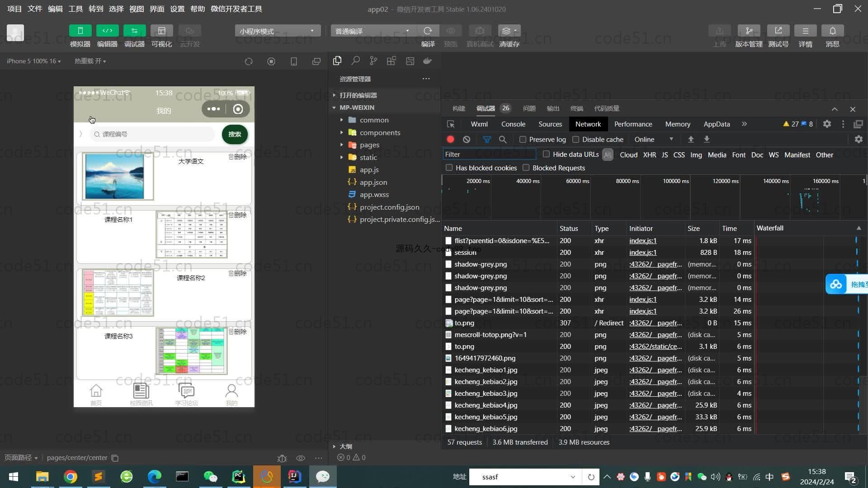Viewport: 868px width, 488px height.
Task: Open the search icon in editor sidebar
Action: [356, 61]
